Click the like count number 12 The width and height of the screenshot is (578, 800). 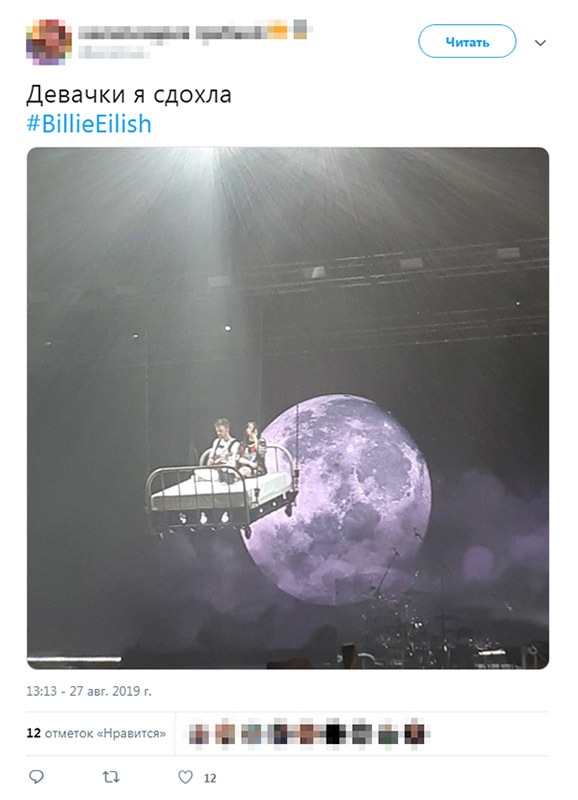[x=210, y=778]
